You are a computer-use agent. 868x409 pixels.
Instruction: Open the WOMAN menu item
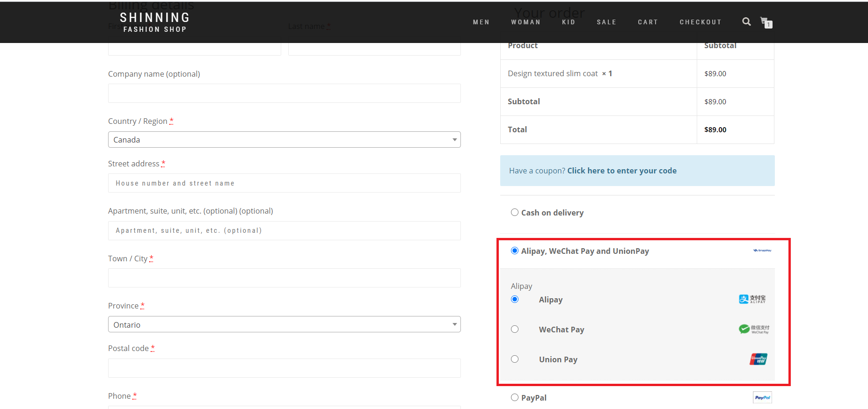click(526, 22)
